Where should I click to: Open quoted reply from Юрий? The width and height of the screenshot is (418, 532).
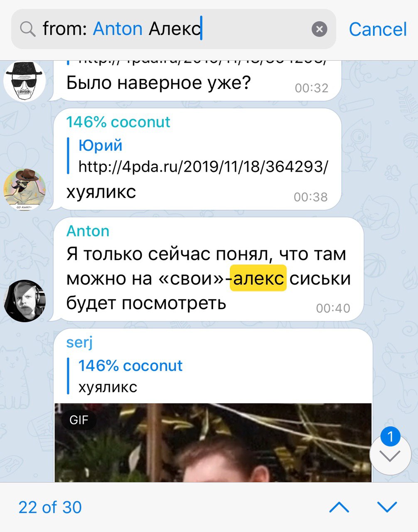coord(198,156)
